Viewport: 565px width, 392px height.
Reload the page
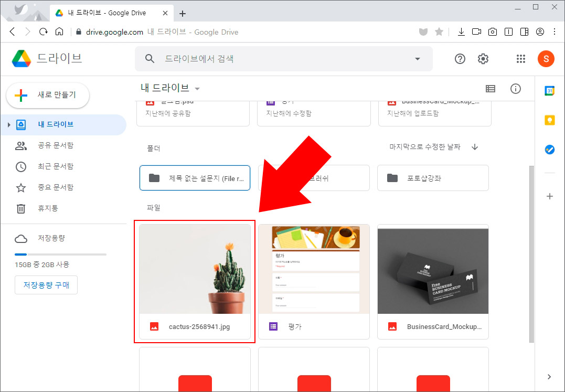click(x=44, y=31)
